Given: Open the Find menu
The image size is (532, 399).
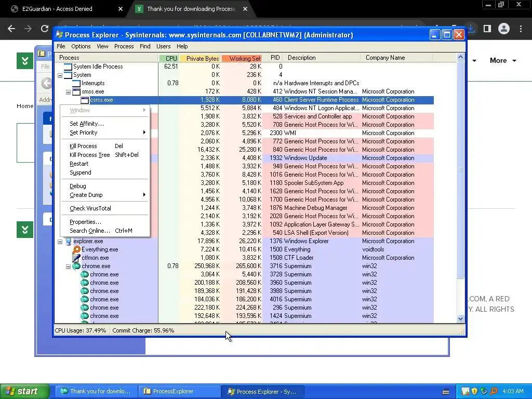Looking at the screenshot, I should pyautogui.click(x=145, y=46).
